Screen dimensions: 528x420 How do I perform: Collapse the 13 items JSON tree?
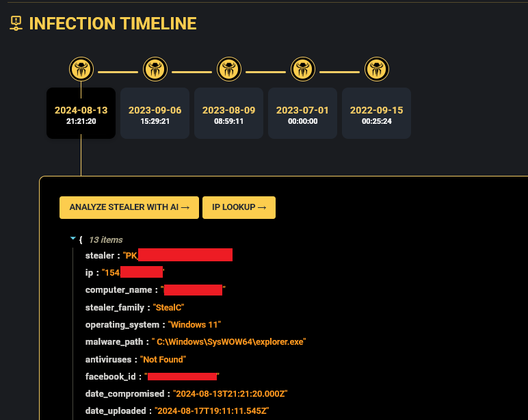[x=73, y=239]
